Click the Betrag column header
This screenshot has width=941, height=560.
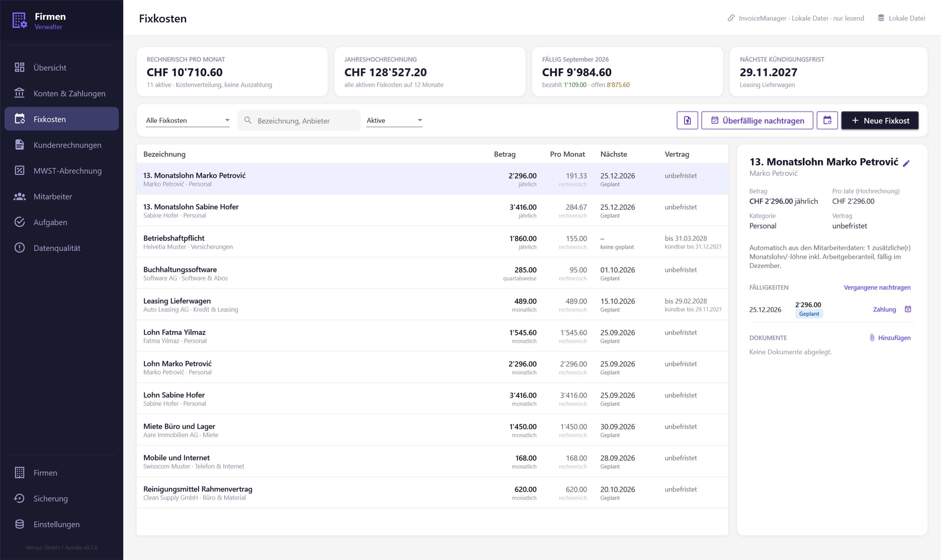click(505, 154)
